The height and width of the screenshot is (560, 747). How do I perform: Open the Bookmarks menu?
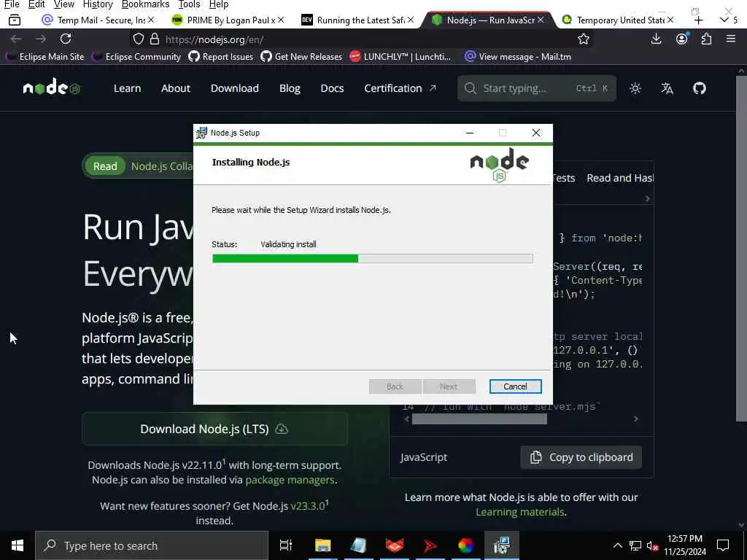[x=145, y=4]
